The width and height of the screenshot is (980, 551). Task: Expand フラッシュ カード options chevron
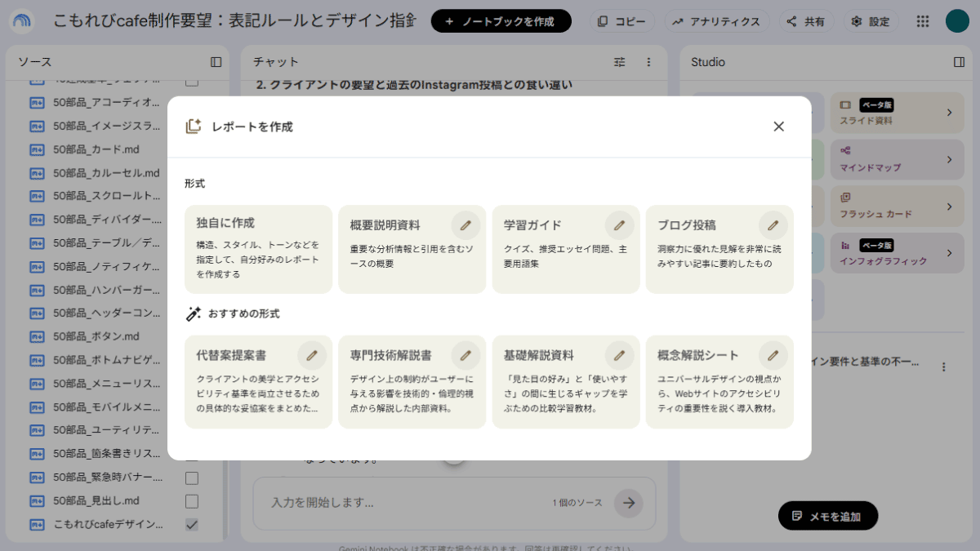[x=949, y=206]
